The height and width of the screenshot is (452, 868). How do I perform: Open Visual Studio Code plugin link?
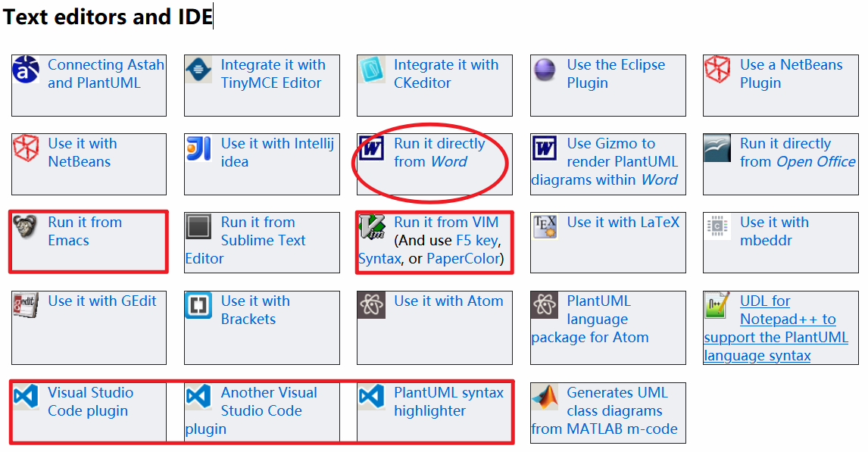[x=90, y=402]
